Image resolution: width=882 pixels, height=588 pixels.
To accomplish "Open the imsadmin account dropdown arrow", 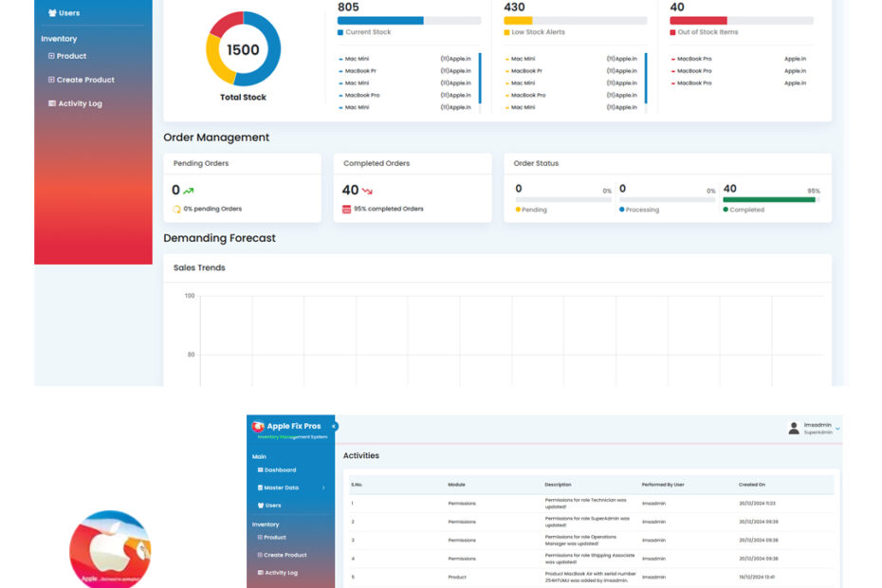I will [x=837, y=429].
